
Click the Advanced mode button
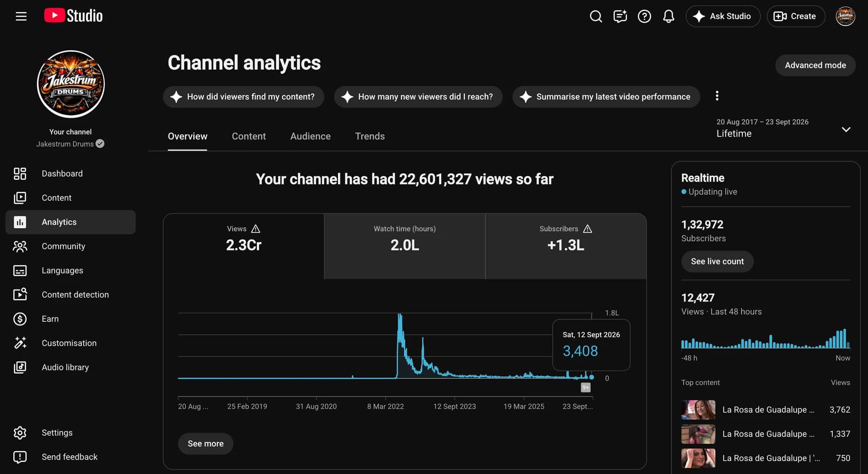click(815, 65)
